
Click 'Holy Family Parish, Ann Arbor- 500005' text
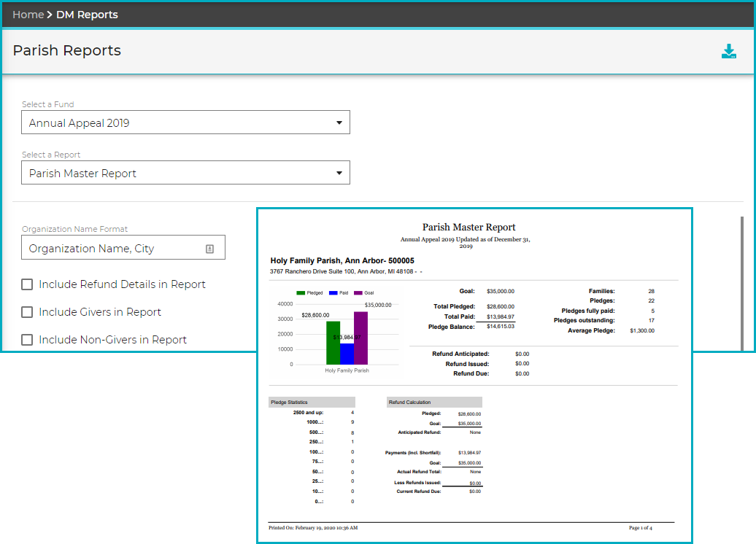pyautogui.click(x=342, y=260)
